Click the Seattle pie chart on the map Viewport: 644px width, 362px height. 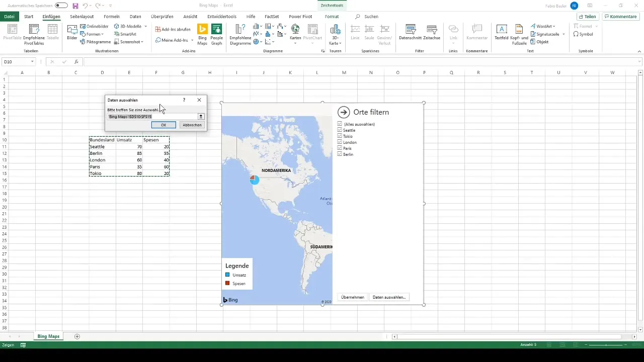pos(255,179)
